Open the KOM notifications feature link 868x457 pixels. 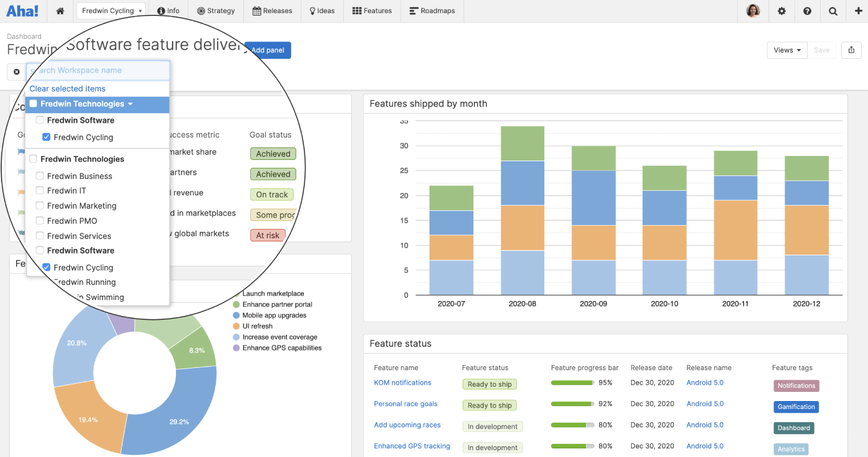pos(402,382)
